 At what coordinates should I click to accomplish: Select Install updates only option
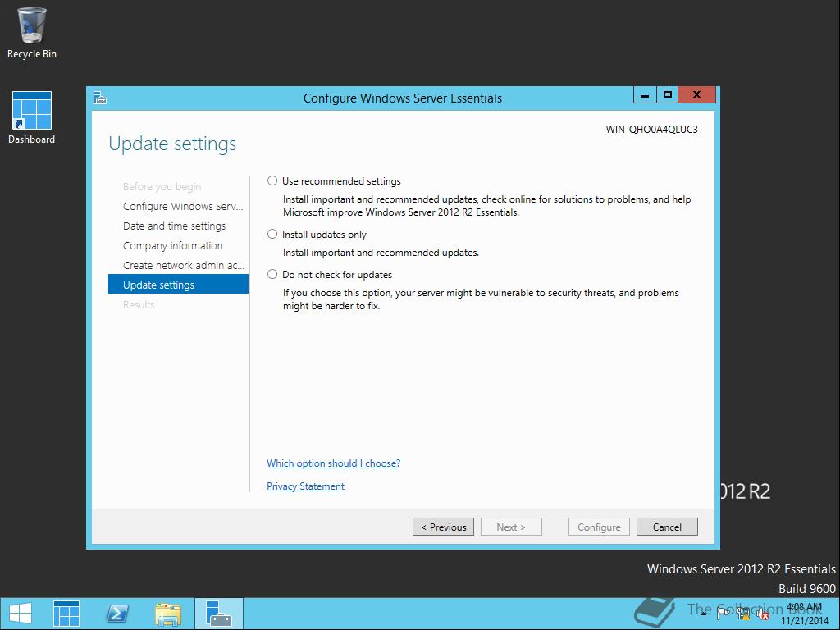click(x=272, y=234)
